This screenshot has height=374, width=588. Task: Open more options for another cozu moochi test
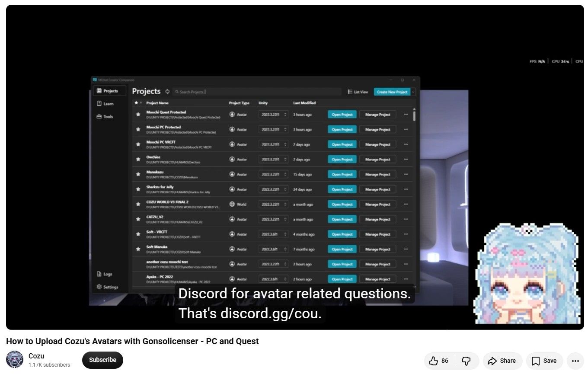[406, 264]
